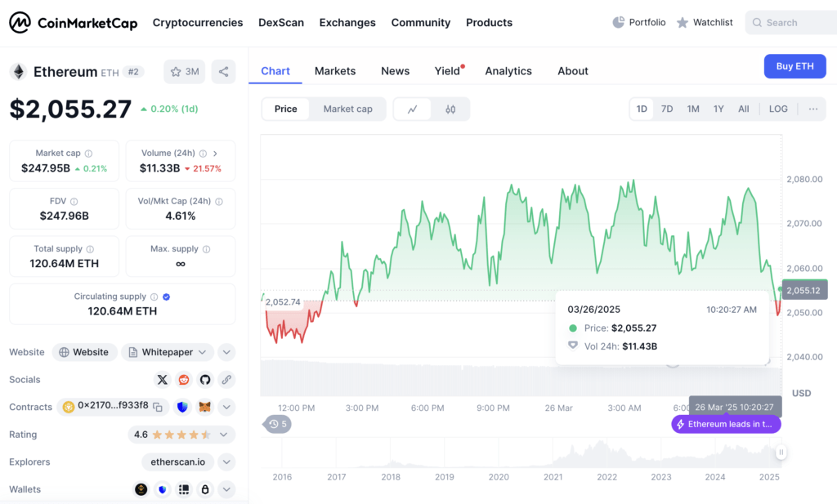
Task: Set chart range to All
Action: click(x=744, y=109)
